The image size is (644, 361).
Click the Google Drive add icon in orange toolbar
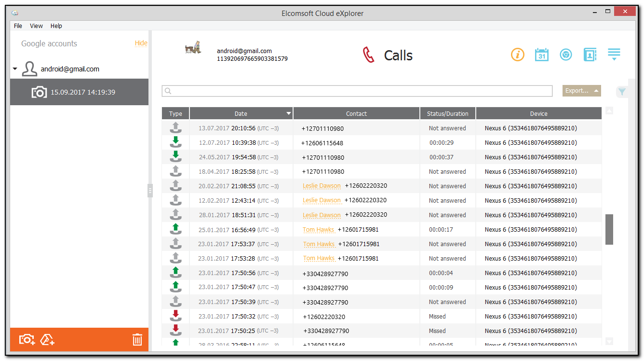click(x=47, y=339)
